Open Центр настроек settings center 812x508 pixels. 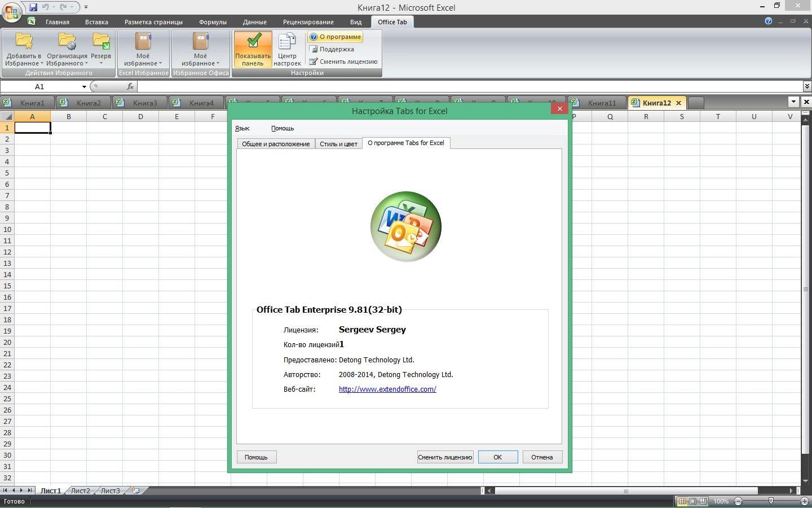tap(287, 49)
